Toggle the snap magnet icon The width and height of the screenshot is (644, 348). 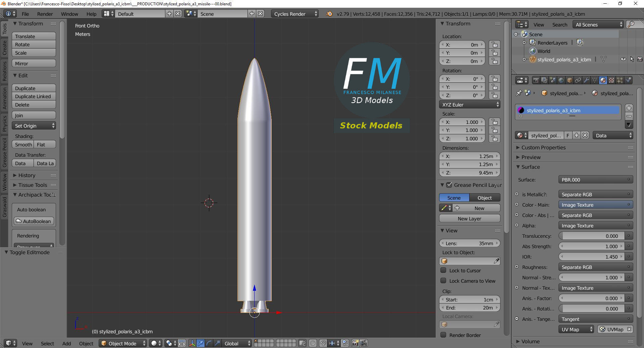click(323, 343)
